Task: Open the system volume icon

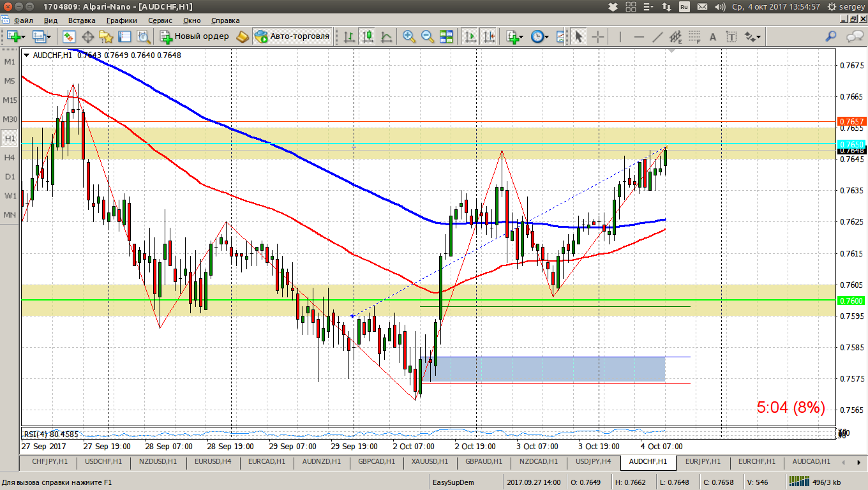Action: 721,6
